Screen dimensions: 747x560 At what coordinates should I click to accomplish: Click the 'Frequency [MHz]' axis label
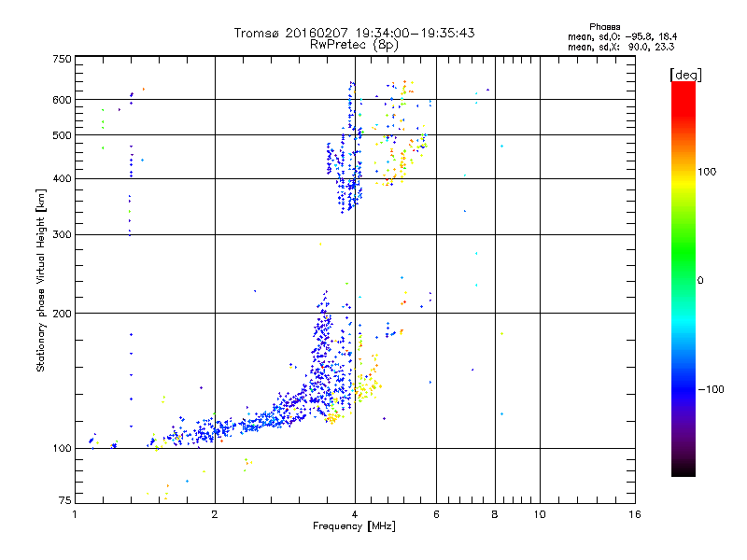[x=354, y=526]
